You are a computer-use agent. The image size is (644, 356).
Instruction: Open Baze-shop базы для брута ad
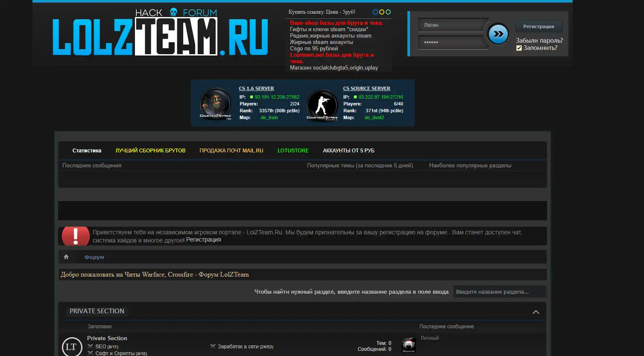337,23
